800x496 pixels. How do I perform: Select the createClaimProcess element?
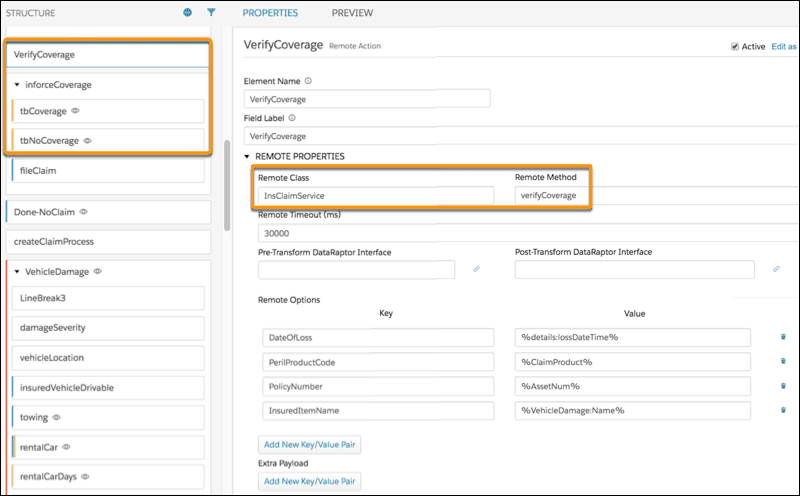(x=108, y=242)
